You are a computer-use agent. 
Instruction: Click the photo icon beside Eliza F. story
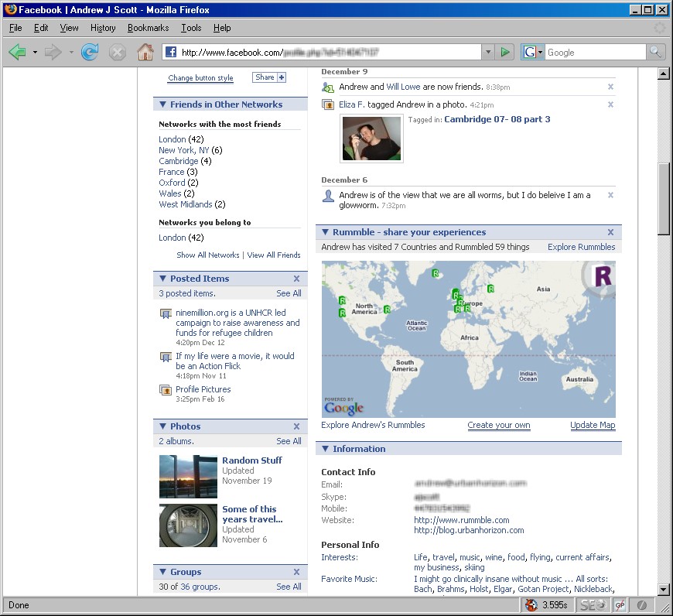[x=328, y=104]
